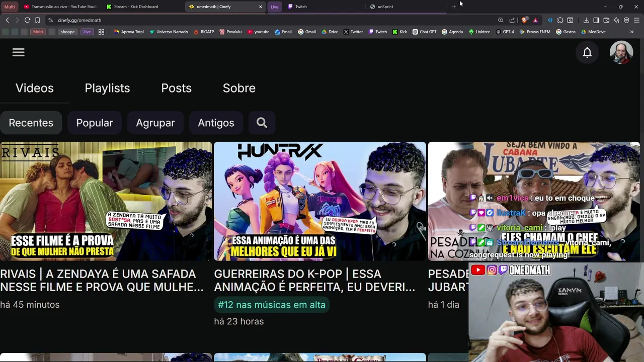The width and height of the screenshot is (644, 362).
Task: Open the Drive bookmark
Action: click(x=330, y=32)
